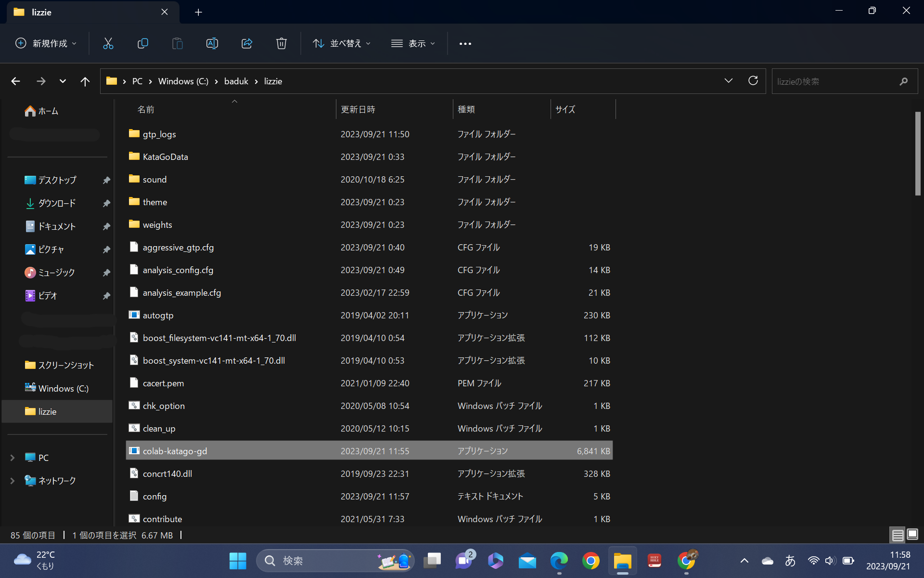Click the Rename icon in toolbar
The height and width of the screenshot is (578, 924).
pos(212,43)
